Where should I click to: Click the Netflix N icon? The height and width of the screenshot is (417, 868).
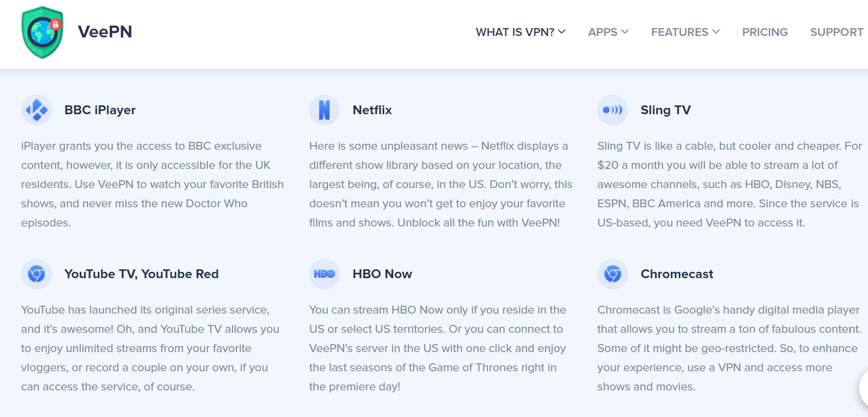[324, 110]
